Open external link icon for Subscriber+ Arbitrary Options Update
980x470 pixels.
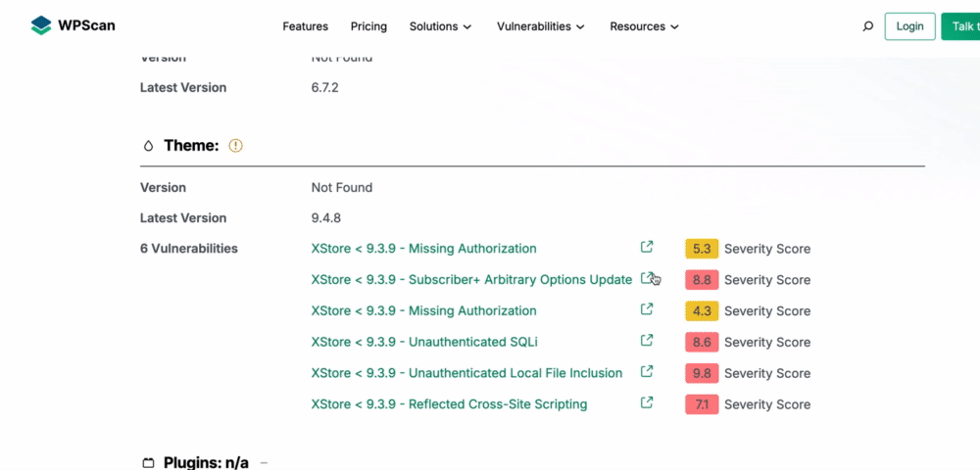click(647, 278)
